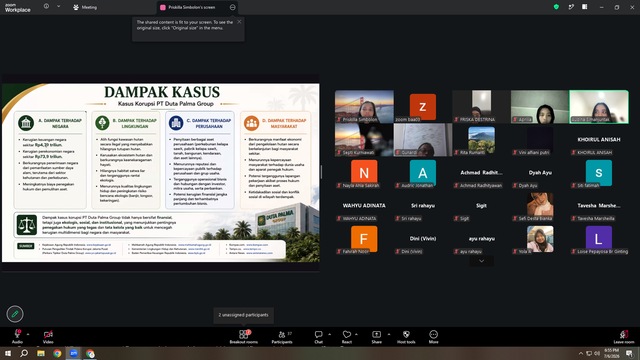Start video with the Video button
The height and width of the screenshot is (360, 640).
[48, 336]
